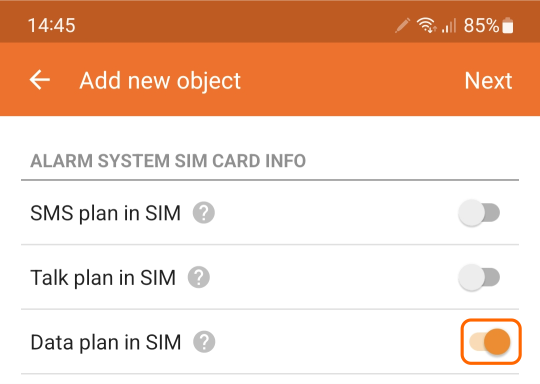This screenshot has height=384, width=540.
Task: Tap the Alarm System SIM Card Info header
Action: point(168,161)
